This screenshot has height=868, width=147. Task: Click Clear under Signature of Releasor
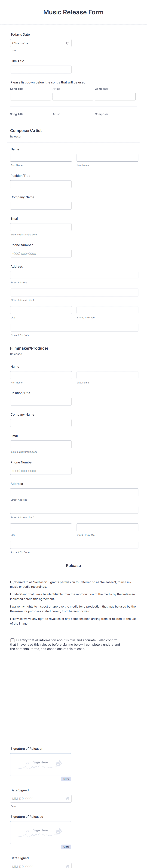point(66,779)
